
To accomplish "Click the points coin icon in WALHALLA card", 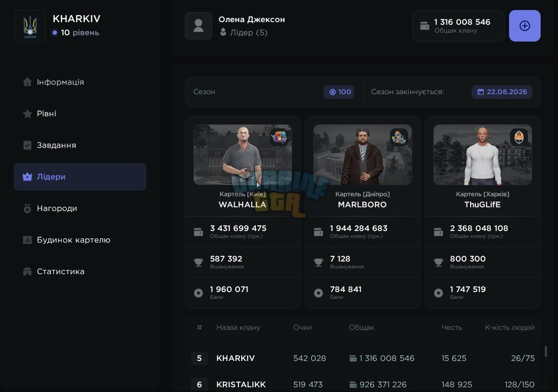I will (198, 293).
